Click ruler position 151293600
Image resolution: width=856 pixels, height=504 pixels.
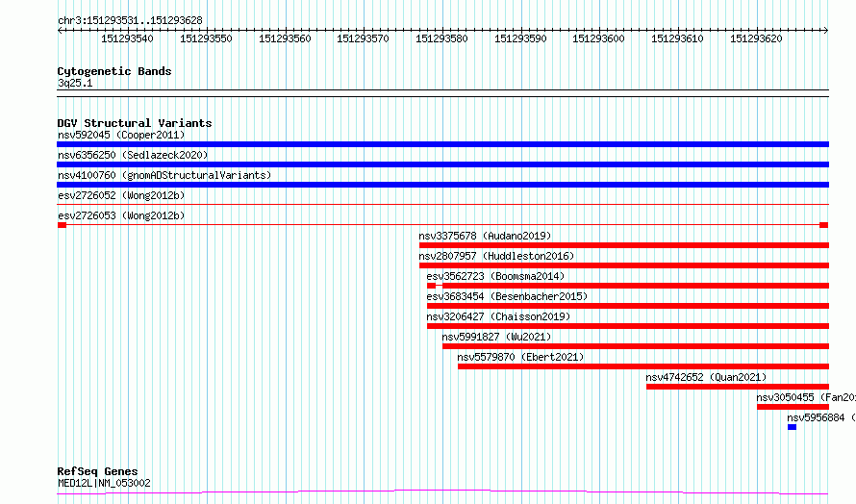(598, 38)
